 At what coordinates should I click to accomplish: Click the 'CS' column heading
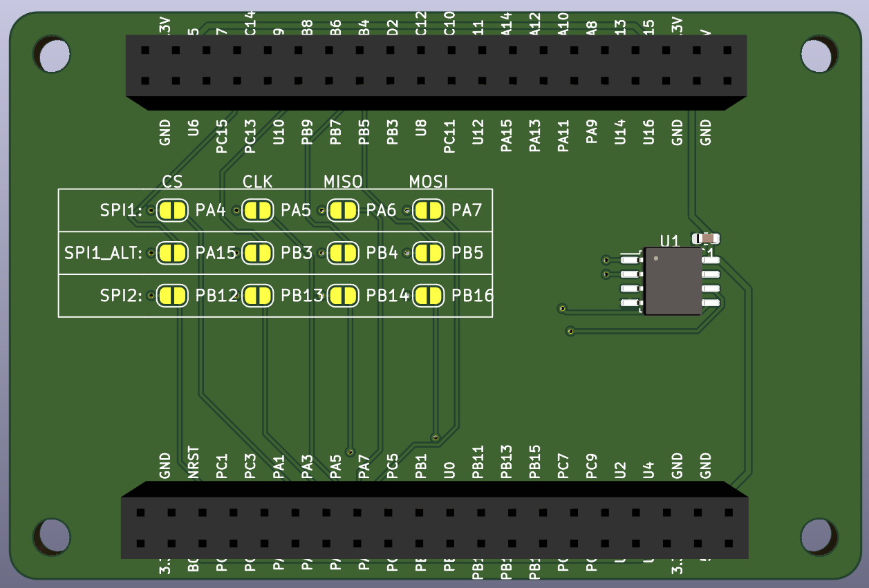coord(173,182)
